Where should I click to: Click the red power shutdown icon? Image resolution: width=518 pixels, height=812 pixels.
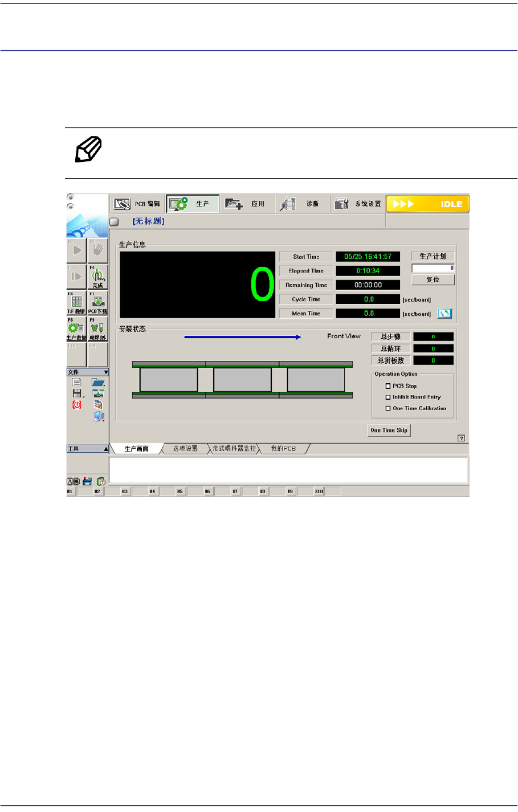point(77,404)
